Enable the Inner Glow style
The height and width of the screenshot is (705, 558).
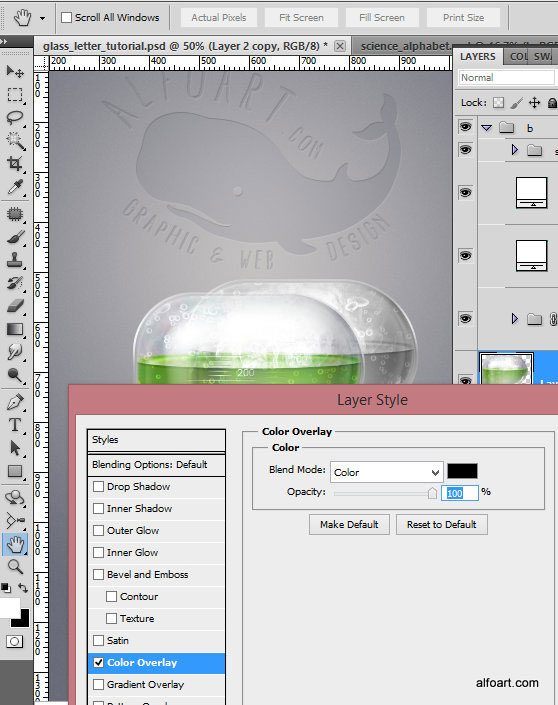point(98,553)
